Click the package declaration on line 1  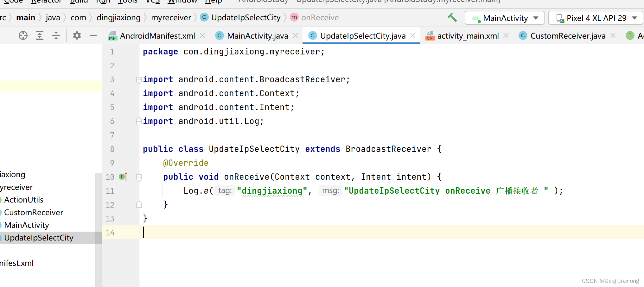click(234, 52)
